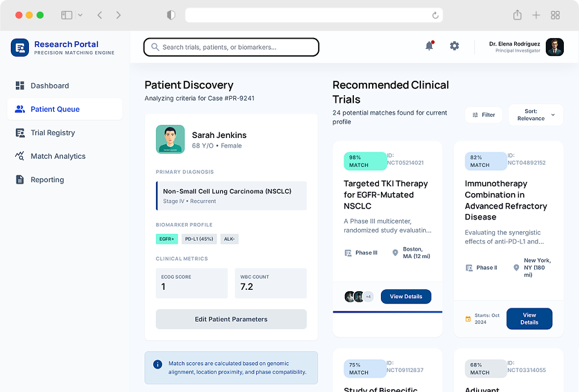
Task: Click the Filter sliders icon
Action: point(475,115)
